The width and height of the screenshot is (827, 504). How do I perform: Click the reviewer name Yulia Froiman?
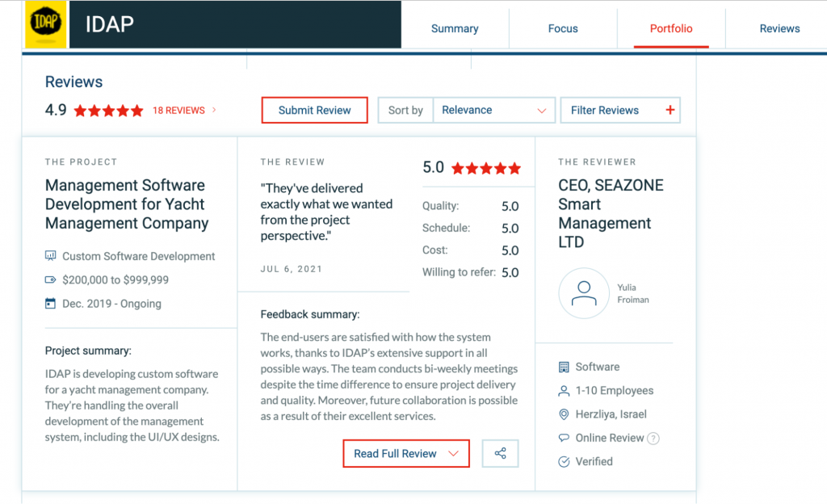(x=633, y=294)
